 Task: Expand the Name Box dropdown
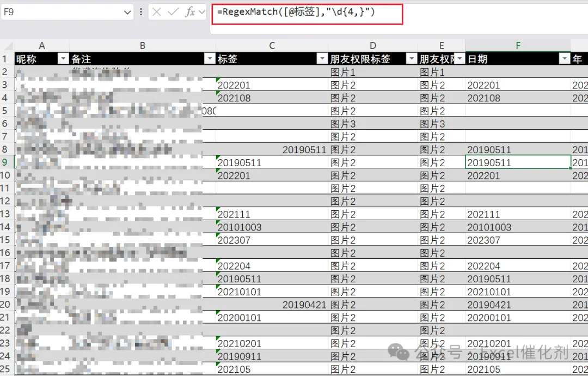click(127, 13)
